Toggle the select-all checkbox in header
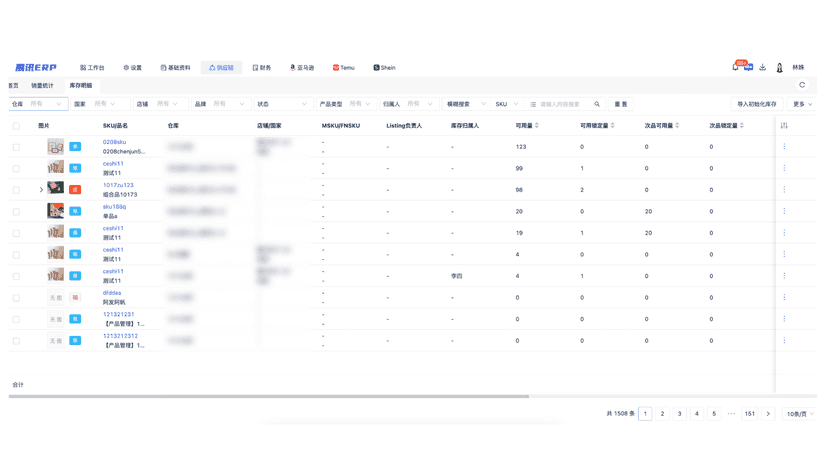 coord(16,126)
